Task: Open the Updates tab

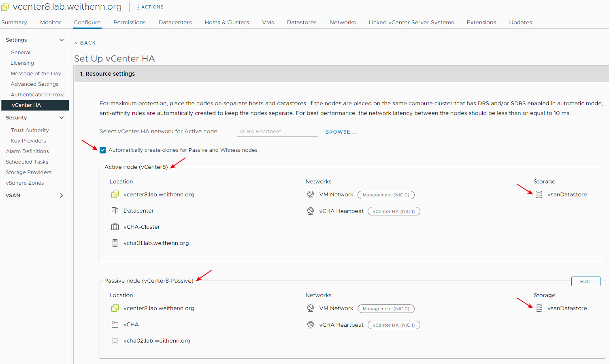Action: (520, 22)
